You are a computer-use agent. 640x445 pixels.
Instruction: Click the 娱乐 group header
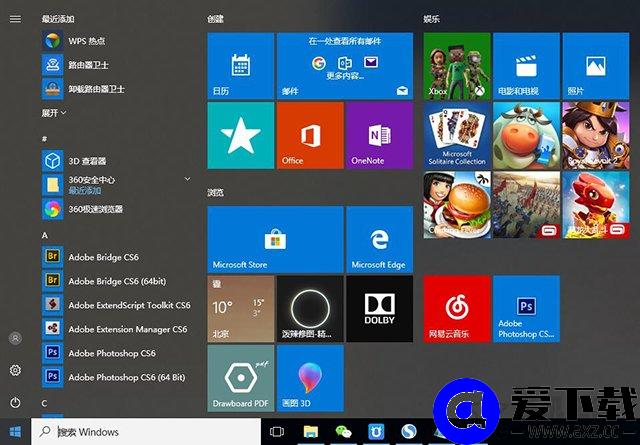point(431,19)
